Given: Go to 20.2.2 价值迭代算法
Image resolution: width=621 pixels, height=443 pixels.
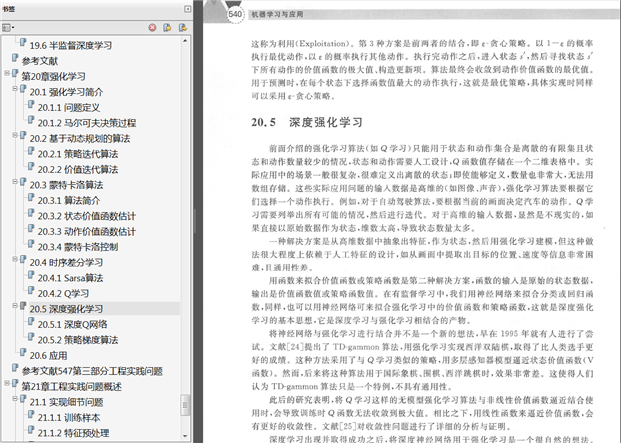Looking at the screenshot, I should (x=78, y=169).
